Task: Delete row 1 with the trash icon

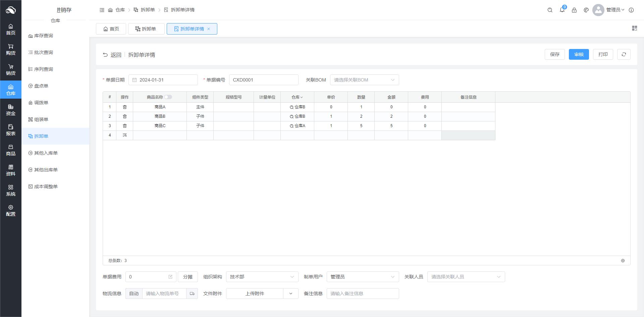Action: coord(124,107)
